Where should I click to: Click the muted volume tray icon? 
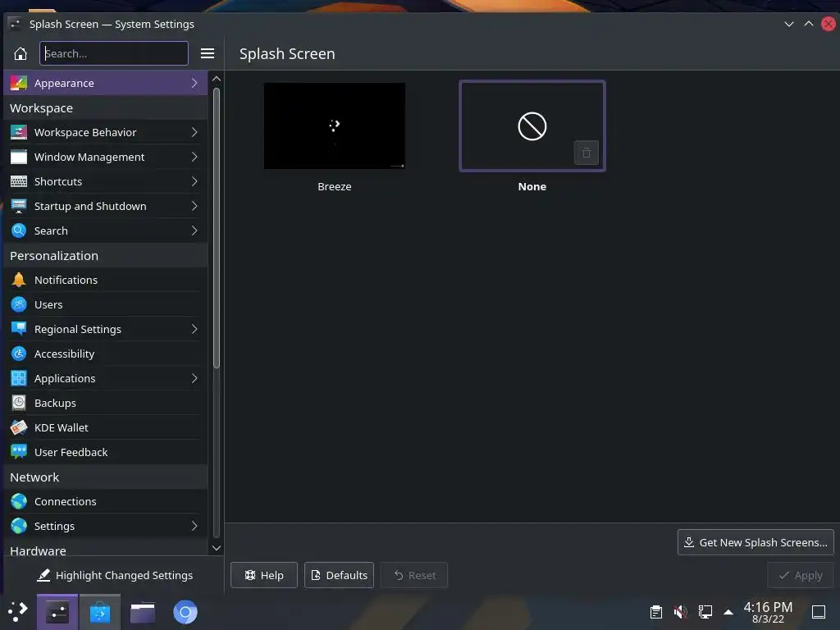tap(680, 612)
